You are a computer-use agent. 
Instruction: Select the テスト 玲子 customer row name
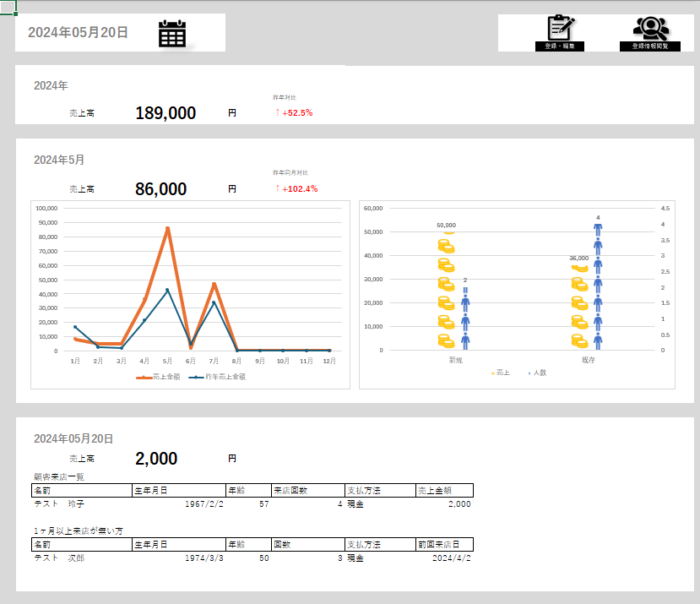point(59,504)
